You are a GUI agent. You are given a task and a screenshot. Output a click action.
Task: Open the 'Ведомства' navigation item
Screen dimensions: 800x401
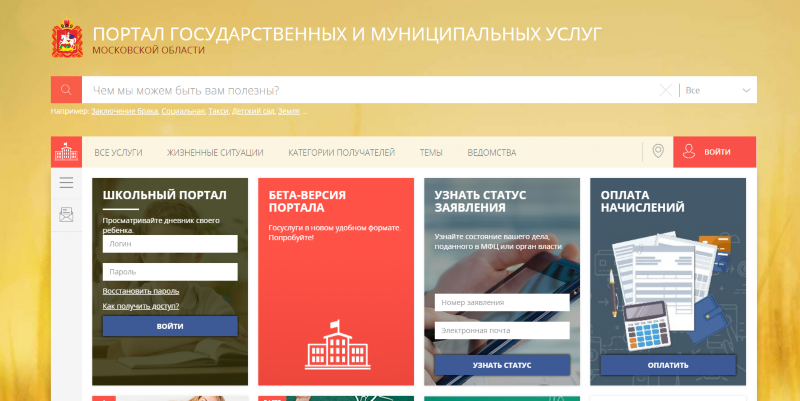click(x=492, y=153)
